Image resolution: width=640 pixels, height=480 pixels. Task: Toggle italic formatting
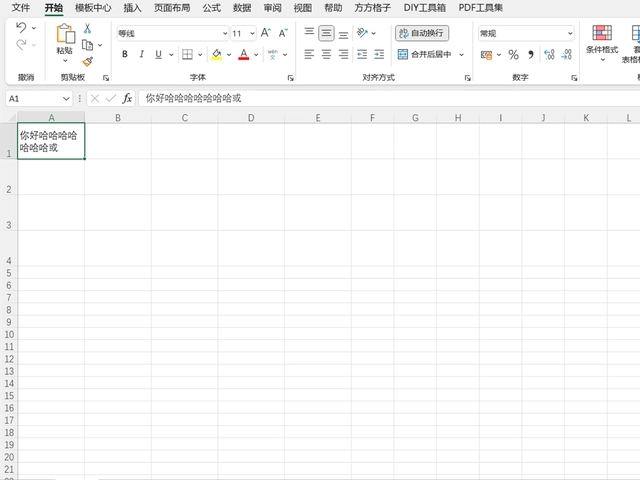[142, 54]
